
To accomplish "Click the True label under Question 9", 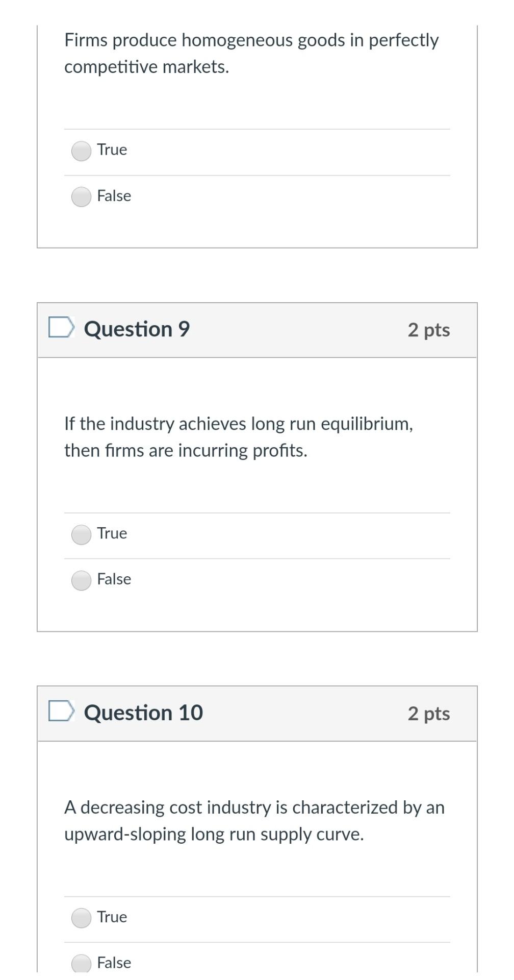I will pos(112,533).
